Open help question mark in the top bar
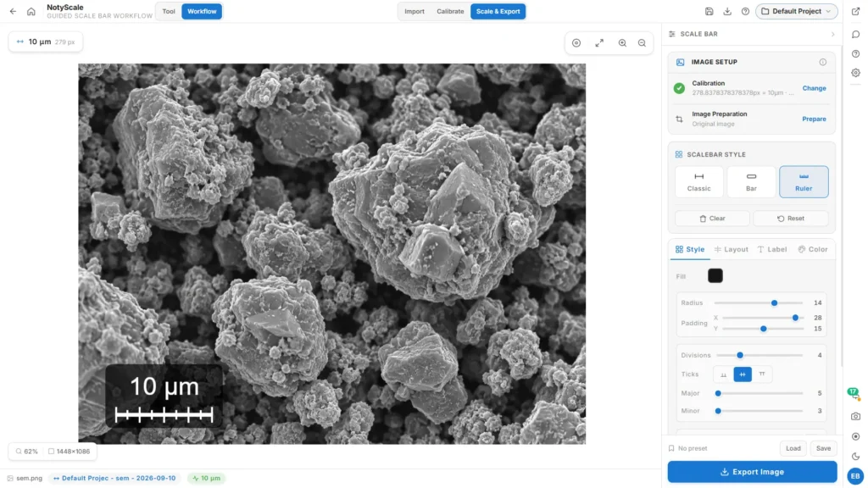 pos(745,11)
